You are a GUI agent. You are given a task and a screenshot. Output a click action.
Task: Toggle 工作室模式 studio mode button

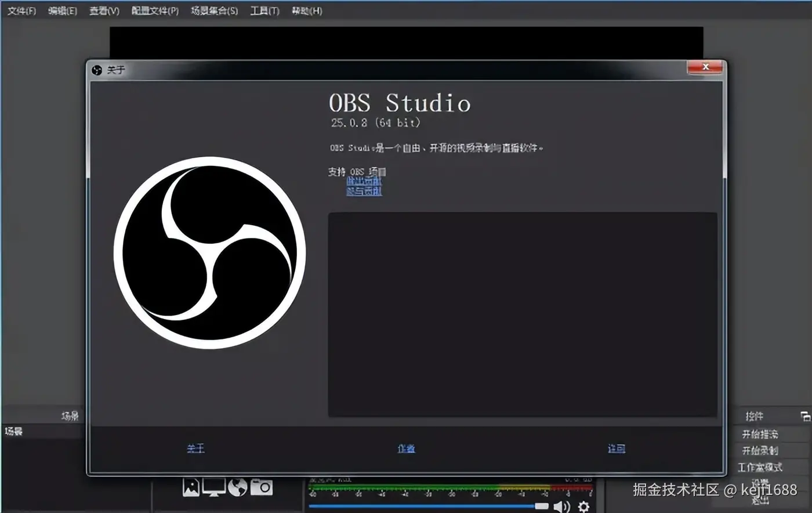pyautogui.click(x=760, y=467)
